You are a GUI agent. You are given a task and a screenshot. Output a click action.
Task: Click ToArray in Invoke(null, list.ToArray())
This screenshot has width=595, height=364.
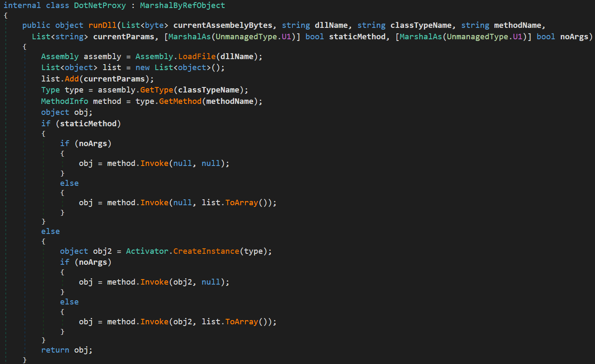tap(242, 203)
